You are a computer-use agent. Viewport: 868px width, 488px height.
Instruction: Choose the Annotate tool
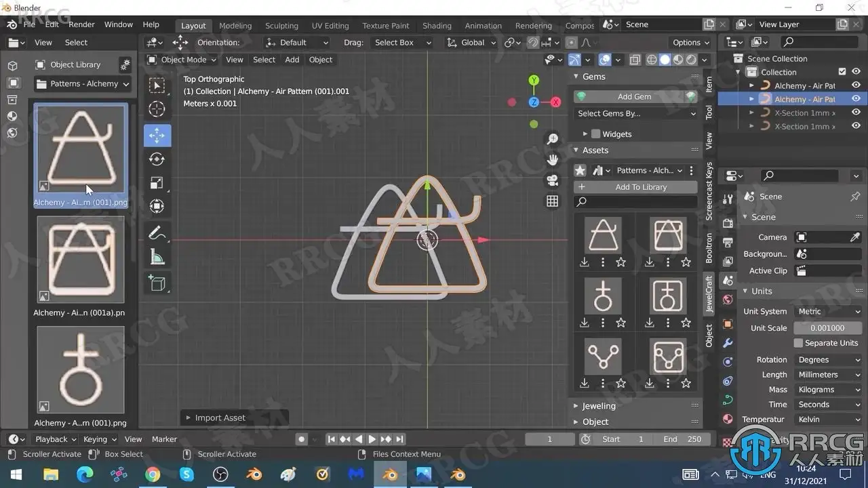(157, 233)
